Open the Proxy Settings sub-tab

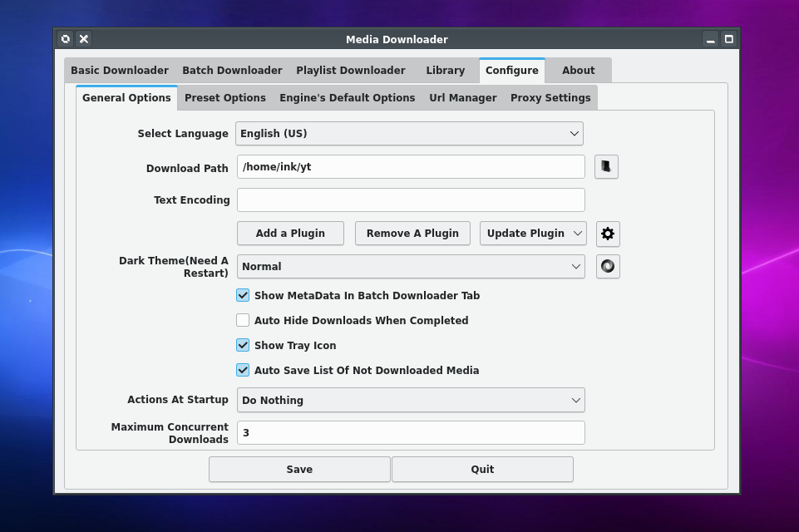coord(550,98)
